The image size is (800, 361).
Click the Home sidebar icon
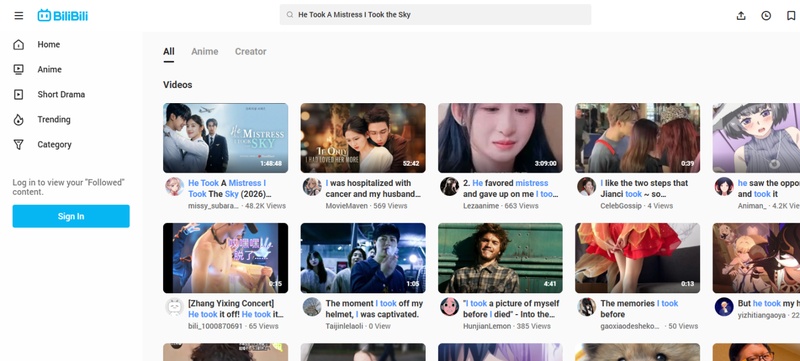(x=18, y=44)
